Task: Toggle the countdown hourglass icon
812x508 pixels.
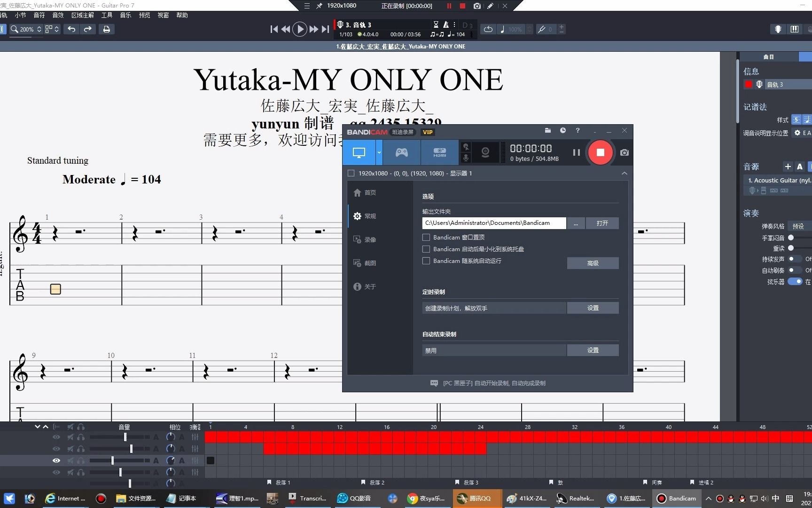Action: [x=436, y=24]
